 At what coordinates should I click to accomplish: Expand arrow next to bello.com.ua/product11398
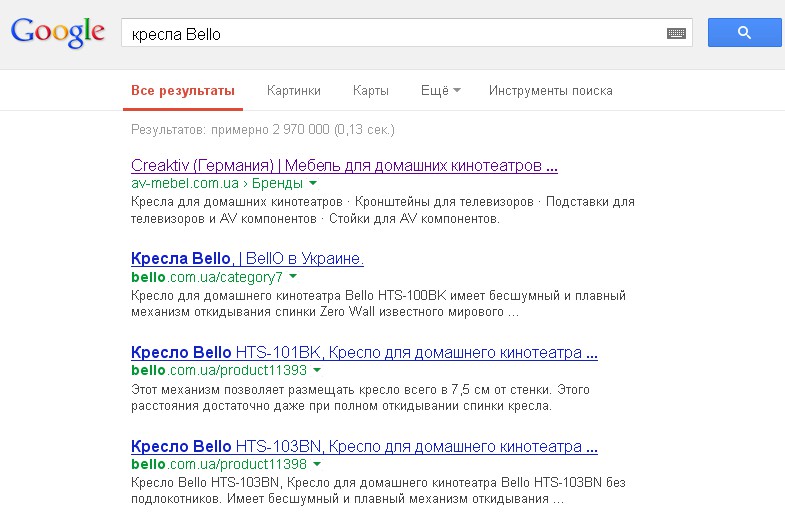tap(317, 464)
